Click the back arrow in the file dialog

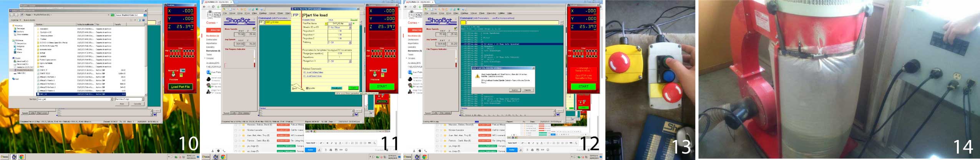point(12,15)
